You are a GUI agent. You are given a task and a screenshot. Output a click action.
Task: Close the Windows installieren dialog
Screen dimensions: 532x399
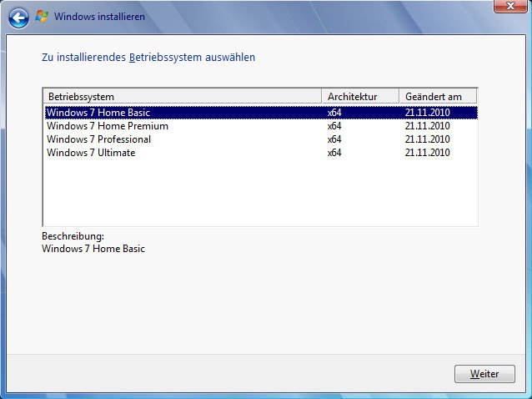tap(510, 6)
